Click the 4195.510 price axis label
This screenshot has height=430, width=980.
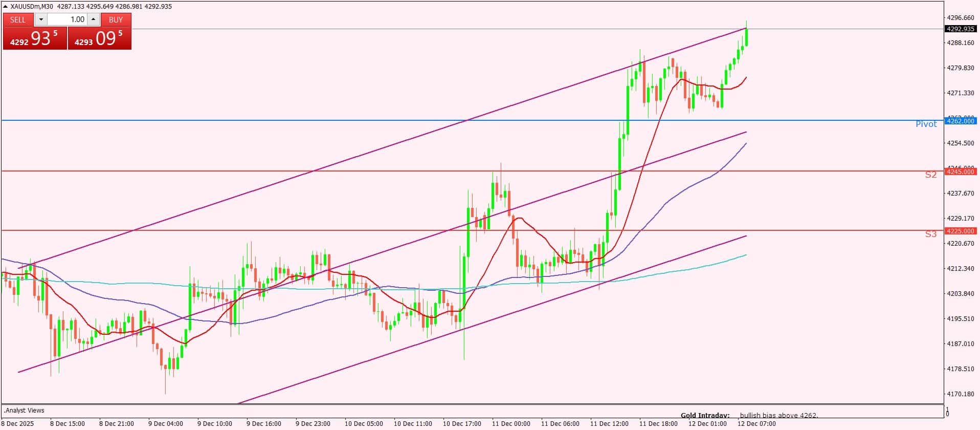click(961, 318)
